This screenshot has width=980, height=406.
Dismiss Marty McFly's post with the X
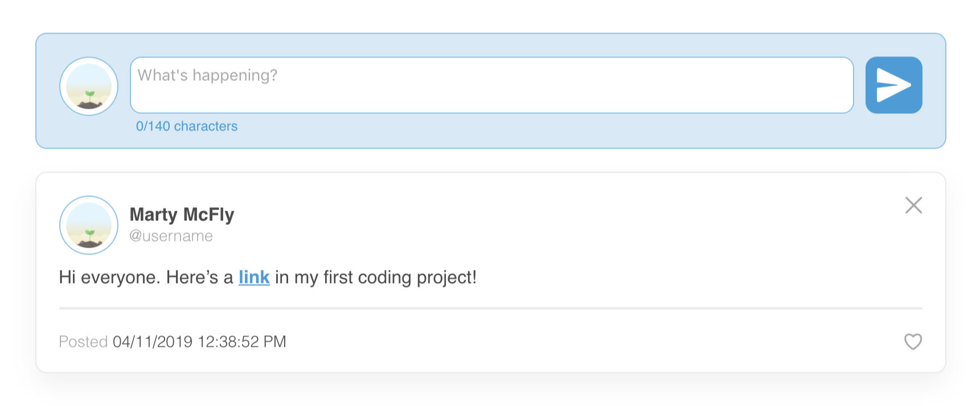913,205
